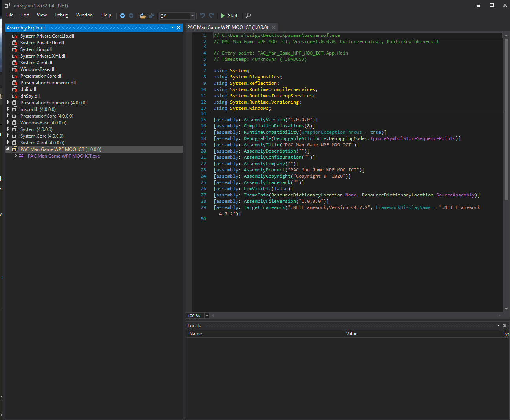This screenshot has width=510, height=420.
Task: Close the PAC Man Game document tab
Action: point(274,27)
